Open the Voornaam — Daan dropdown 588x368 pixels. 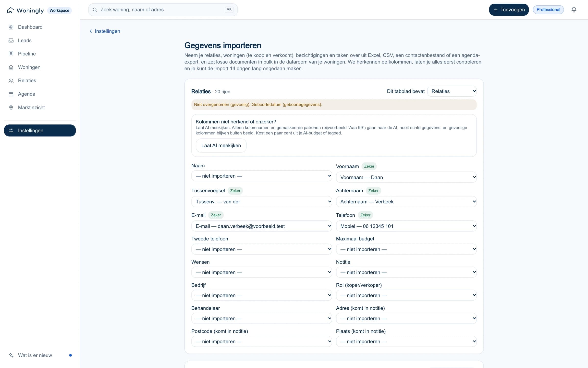pos(406,177)
